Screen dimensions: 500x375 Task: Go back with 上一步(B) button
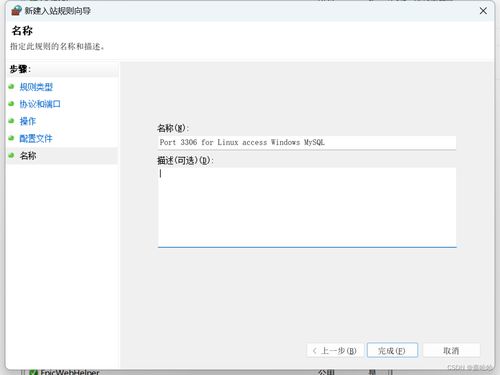coord(335,351)
